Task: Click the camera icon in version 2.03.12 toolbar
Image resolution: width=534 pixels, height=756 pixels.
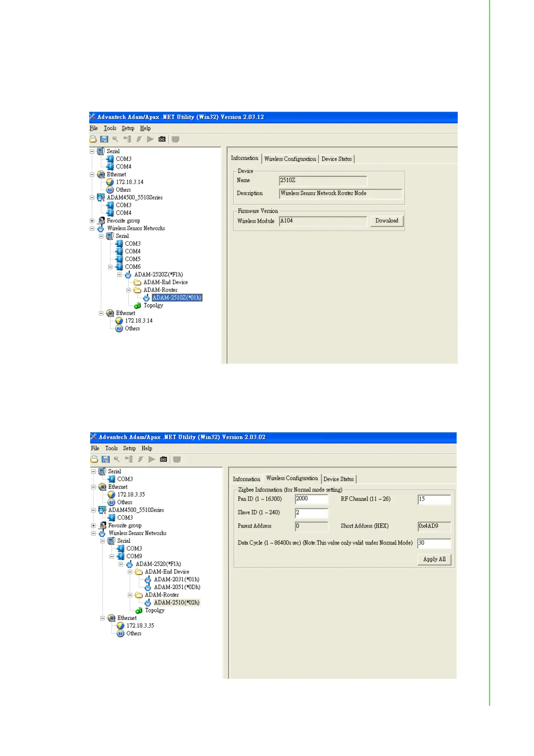Action: (x=162, y=139)
